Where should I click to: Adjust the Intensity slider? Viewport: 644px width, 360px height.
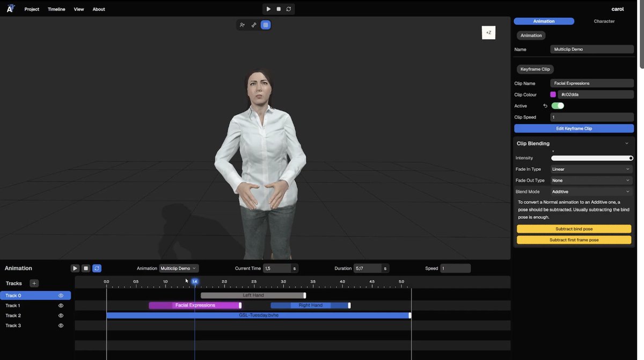(x=592, y=158)
